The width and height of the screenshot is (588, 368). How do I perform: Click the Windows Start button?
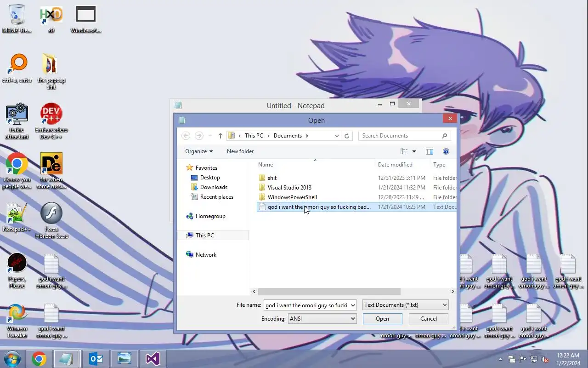pos(12,359)
